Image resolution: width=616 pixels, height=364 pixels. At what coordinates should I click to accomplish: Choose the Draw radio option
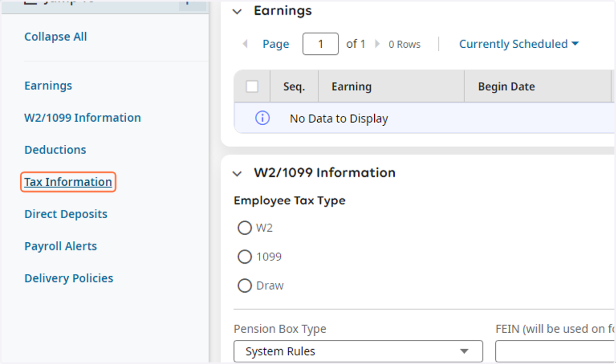click(244, 285)
